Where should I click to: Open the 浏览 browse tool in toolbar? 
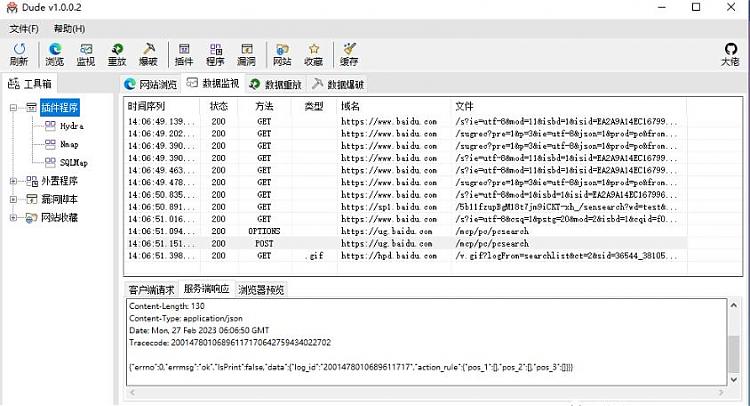click(54, 54)
